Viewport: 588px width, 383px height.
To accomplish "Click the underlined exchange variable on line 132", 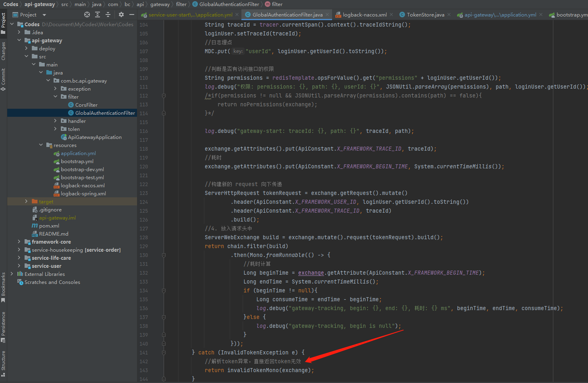I will click(x=311, y=273).
